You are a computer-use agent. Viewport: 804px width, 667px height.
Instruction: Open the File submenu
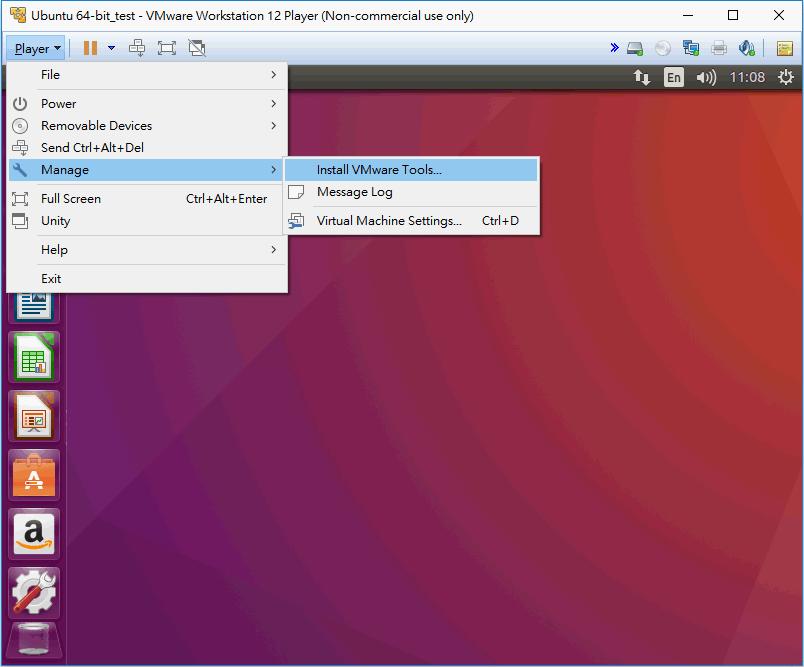pyautogui.click(x=147, y=75)
